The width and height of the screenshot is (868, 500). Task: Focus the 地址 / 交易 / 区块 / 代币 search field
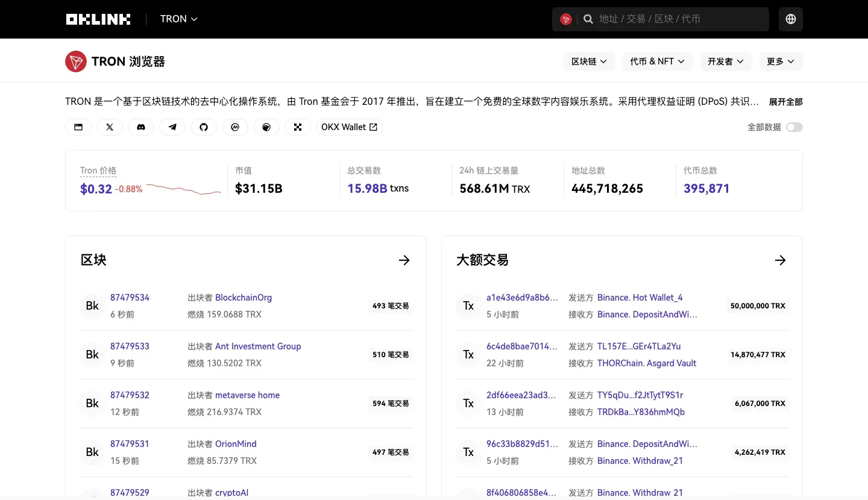point(681,19)
